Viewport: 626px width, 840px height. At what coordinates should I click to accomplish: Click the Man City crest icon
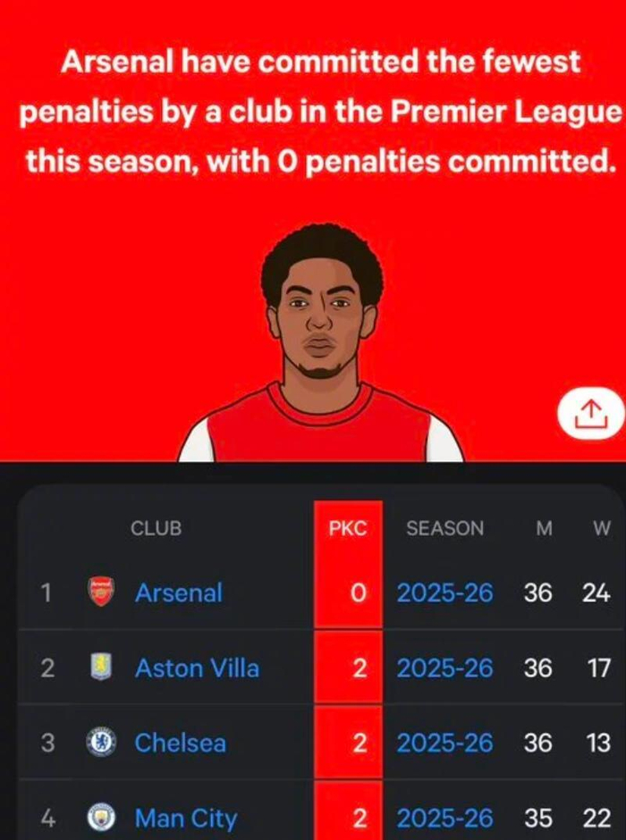tap(101, 818)
